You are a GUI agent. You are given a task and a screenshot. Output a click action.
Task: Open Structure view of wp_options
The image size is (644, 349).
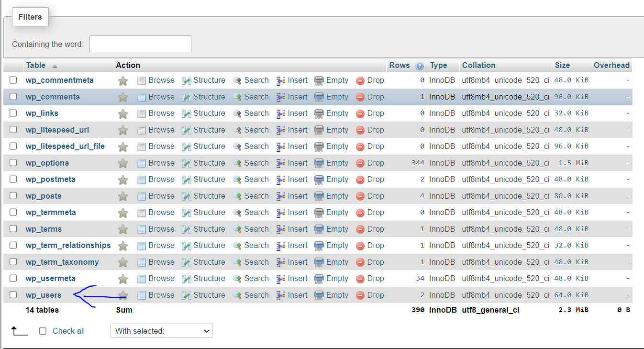pyautogui.click(x=208, y=163)
